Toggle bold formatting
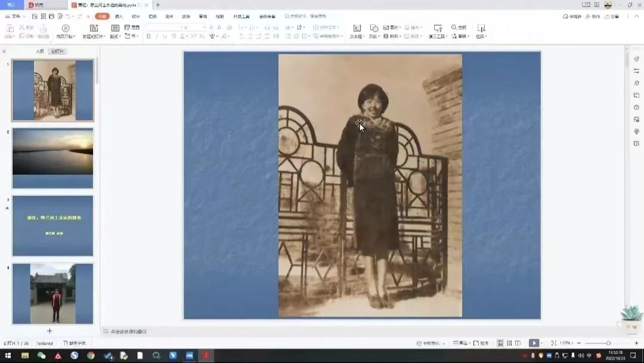Image resolution: width=644 pixels, height=363 pixels. [148, 36]
